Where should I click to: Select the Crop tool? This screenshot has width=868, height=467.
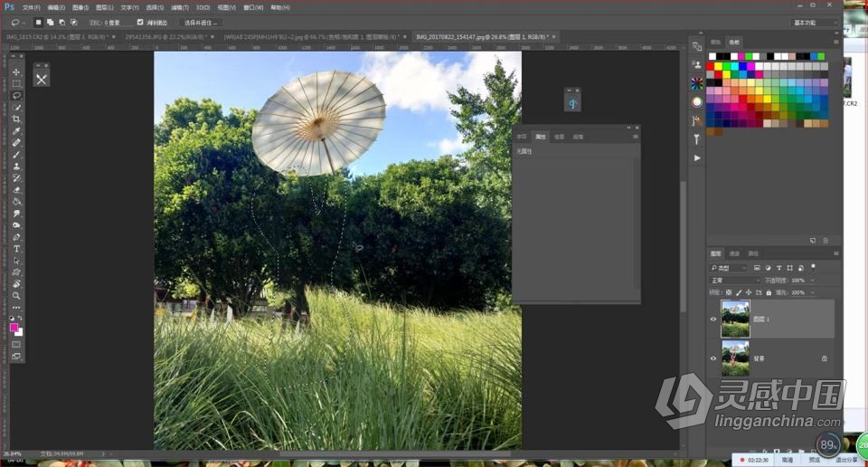(16, 119)
